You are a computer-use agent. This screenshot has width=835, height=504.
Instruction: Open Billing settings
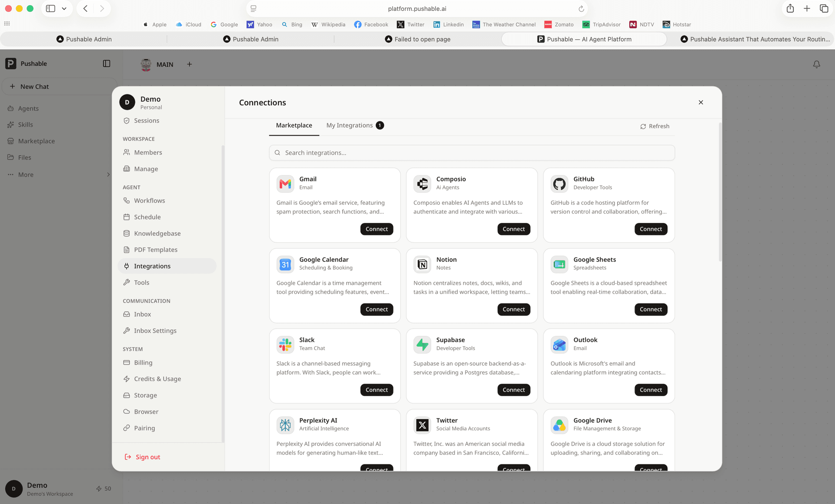coord(167,363)
